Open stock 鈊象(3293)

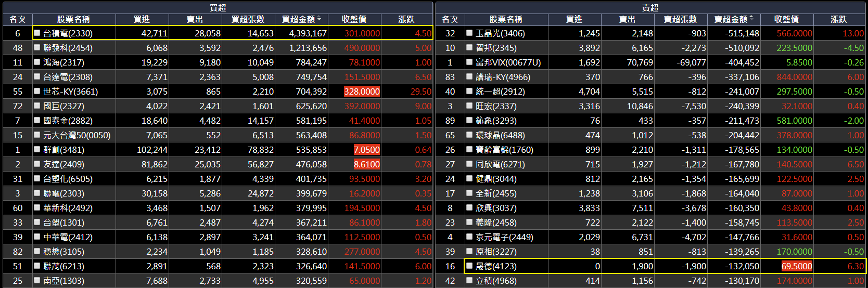click(496, 121)
